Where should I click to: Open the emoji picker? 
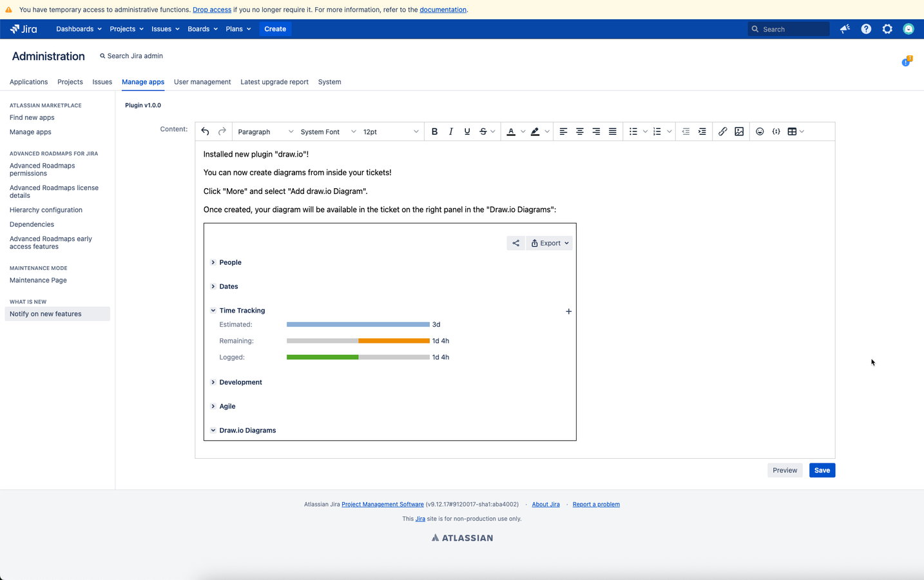pyautogui.click(x=760, y=131)
